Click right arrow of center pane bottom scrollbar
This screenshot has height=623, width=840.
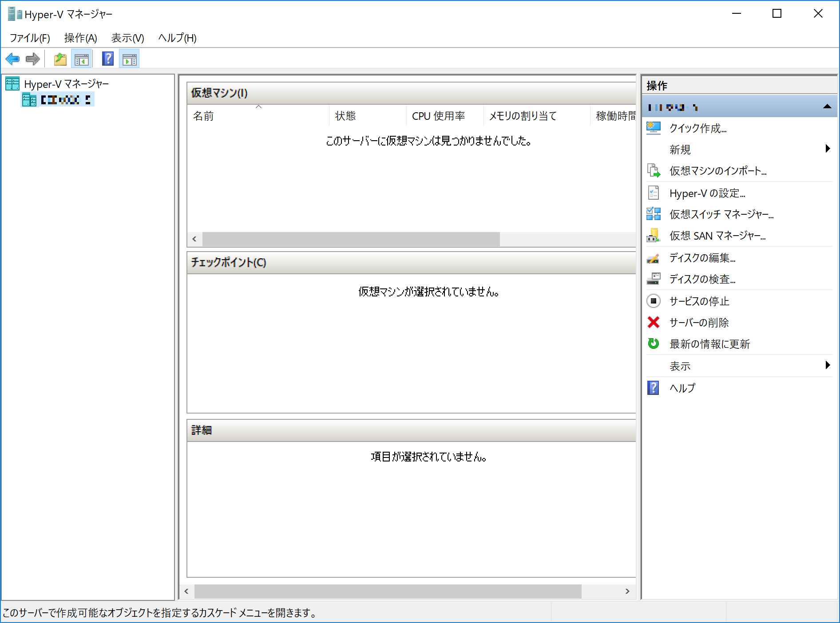click(x=627, y=591)
